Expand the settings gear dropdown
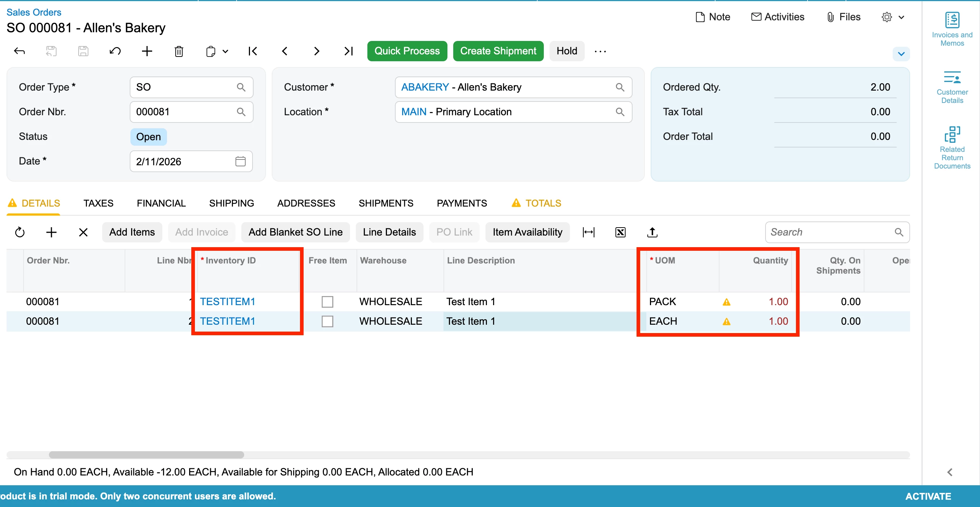The height and width of the screenshot is (507, 980). (901, 17)
